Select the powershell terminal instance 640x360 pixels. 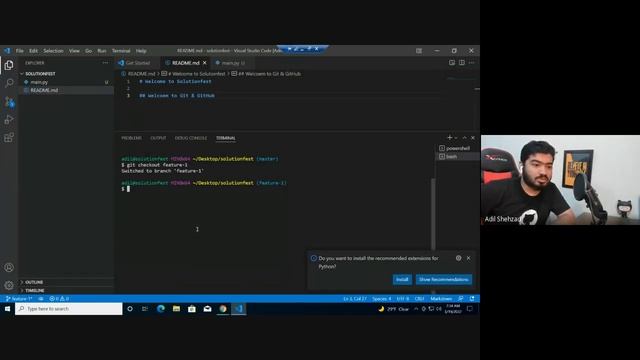coord(458,148)
